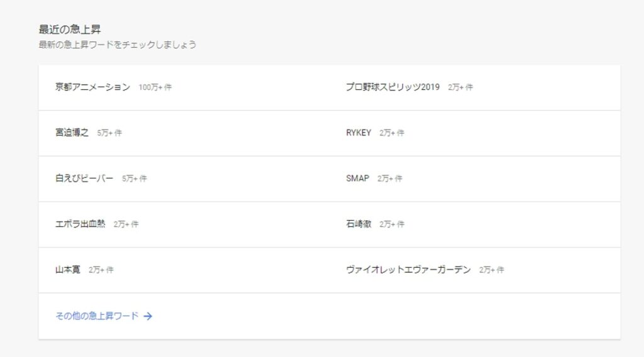644x357 pixels.
Task: Open the 白えびビーバー trending search
Action: click(84, 178)
